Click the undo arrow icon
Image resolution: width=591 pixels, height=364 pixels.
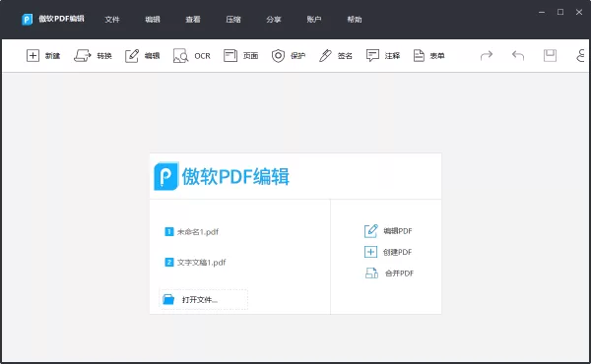coord(518,56)
